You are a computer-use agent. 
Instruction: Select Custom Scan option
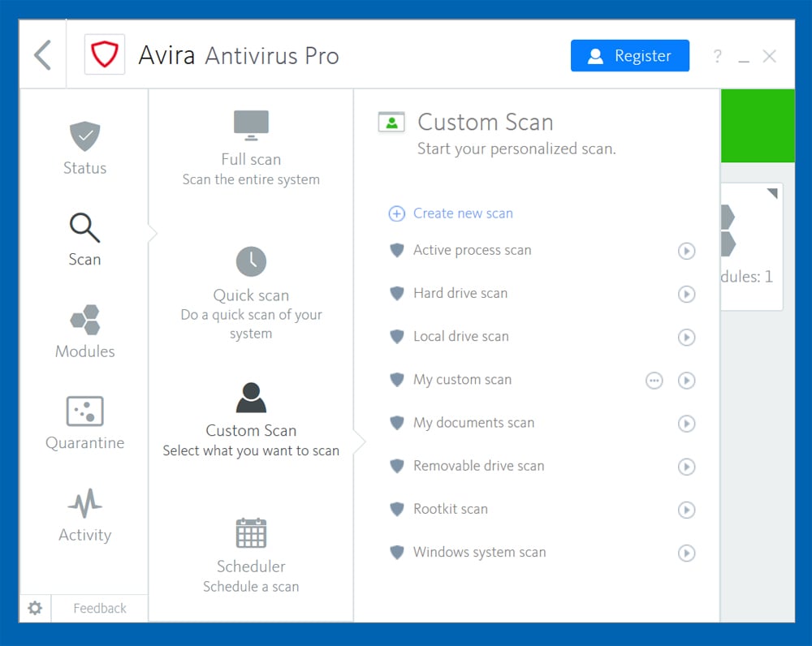[251, 420]
